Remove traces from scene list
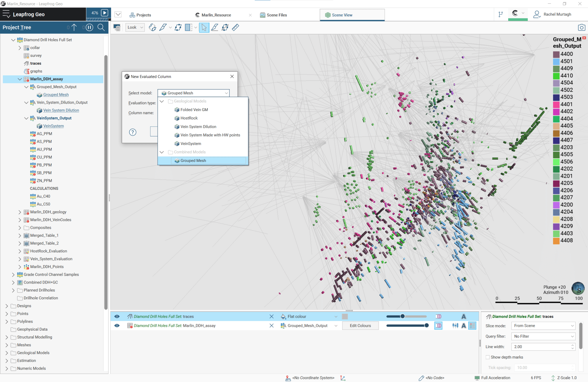Viewport: 588px width, 382px height. [271, 317]
